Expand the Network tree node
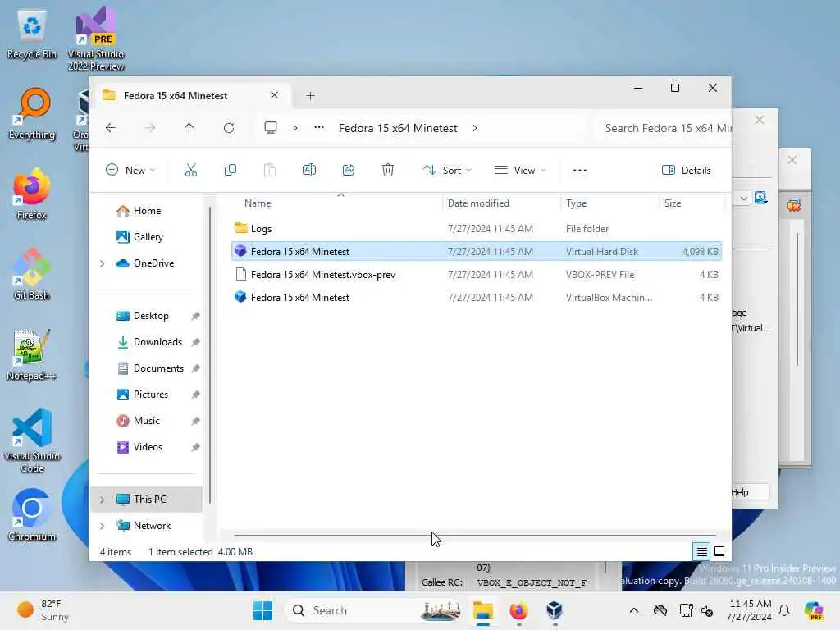Screen dimensions: 840x630 pos(102,526)
